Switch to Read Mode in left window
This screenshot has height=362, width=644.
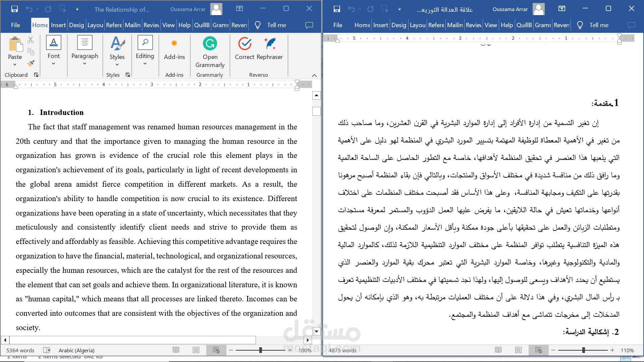[x=176, y=350]
